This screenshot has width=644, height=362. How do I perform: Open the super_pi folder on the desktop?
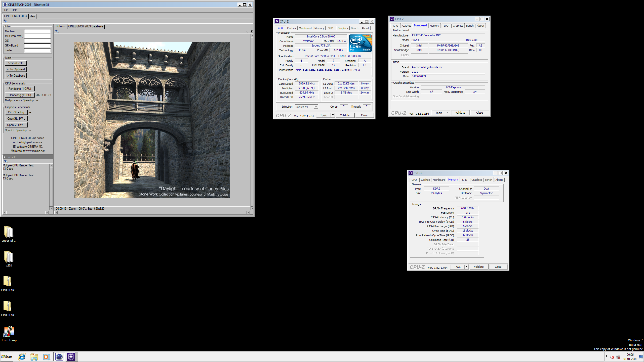(x=9, y=234)
